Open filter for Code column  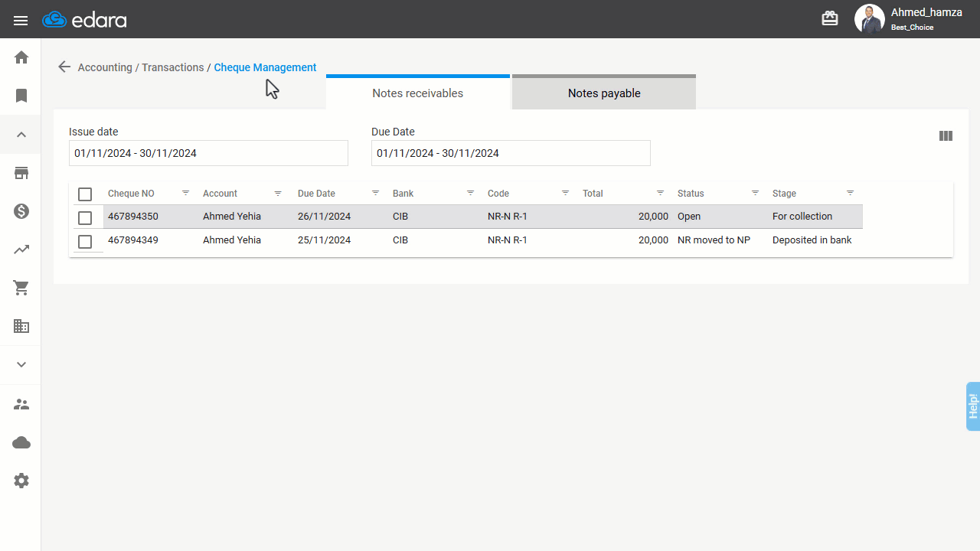565,193
